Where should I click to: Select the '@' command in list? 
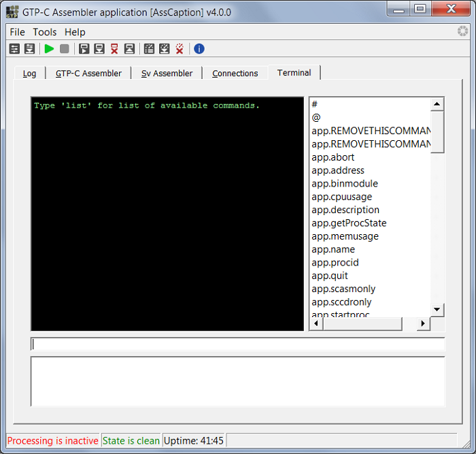[x=371, y=117]
